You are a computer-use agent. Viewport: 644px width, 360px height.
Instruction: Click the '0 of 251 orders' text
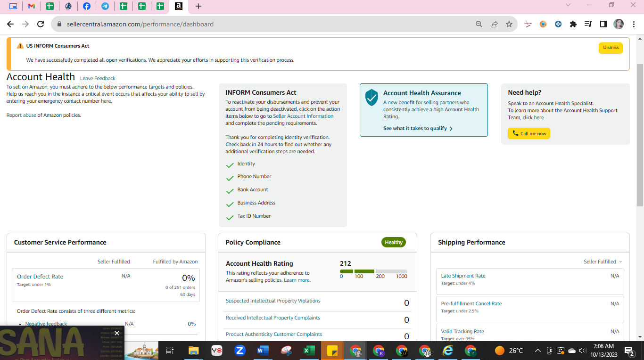(x=180, y=287)
